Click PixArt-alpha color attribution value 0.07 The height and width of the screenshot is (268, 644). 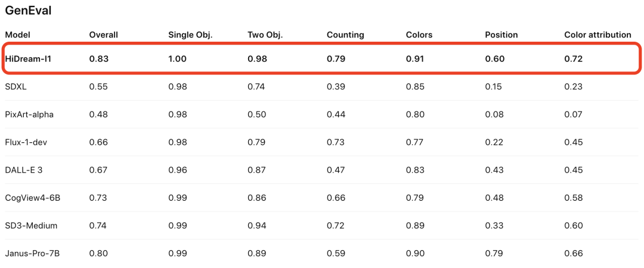pyautogui.click(x=574, y=114)
